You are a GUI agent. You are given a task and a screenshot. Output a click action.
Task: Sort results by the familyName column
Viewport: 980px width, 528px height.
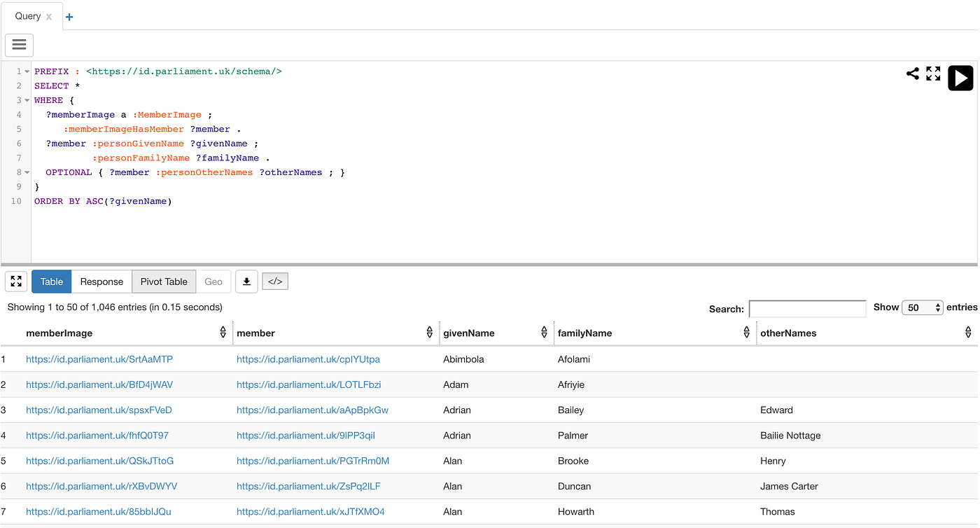[x=746, y=332]
